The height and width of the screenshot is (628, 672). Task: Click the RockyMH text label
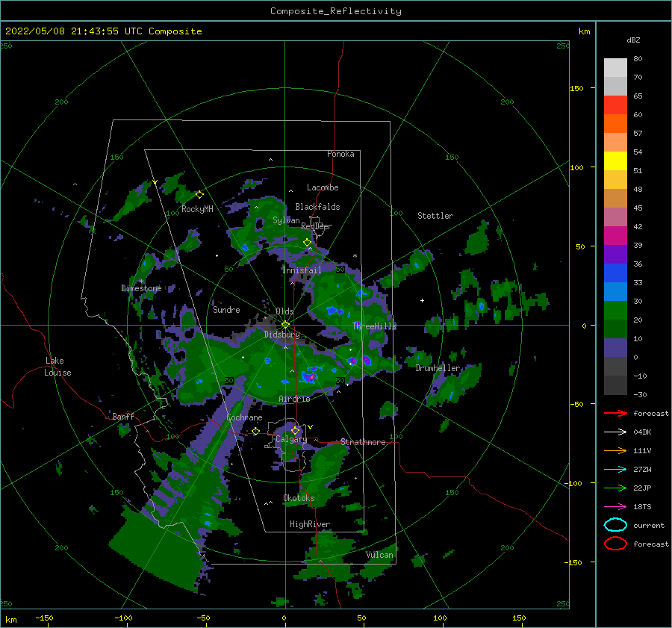[197, 209]
